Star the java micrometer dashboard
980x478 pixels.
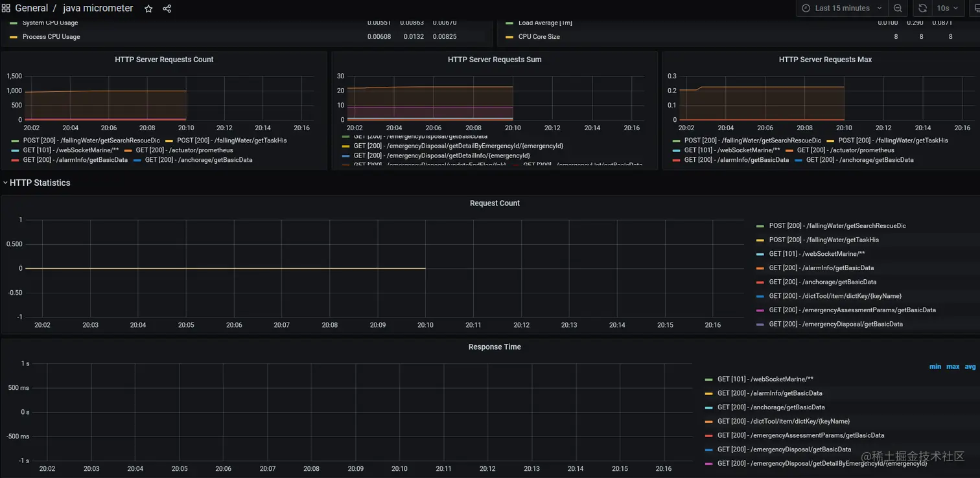(148, 8)
